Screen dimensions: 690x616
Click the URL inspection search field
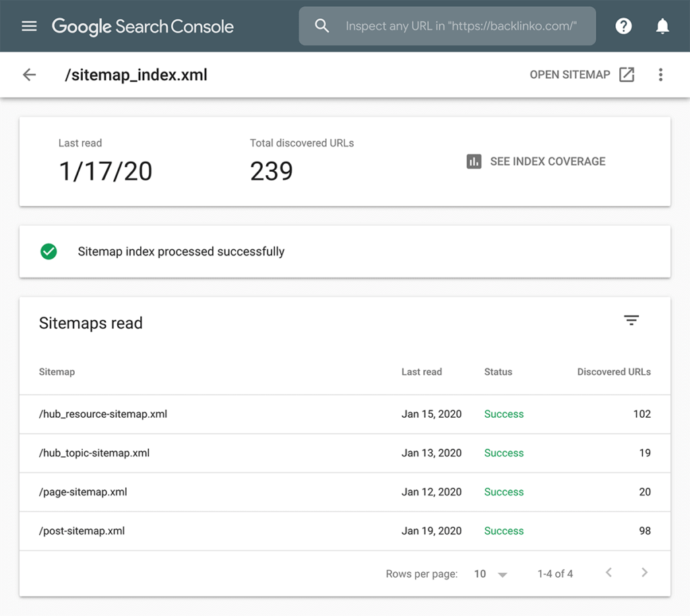click(461, 26)
